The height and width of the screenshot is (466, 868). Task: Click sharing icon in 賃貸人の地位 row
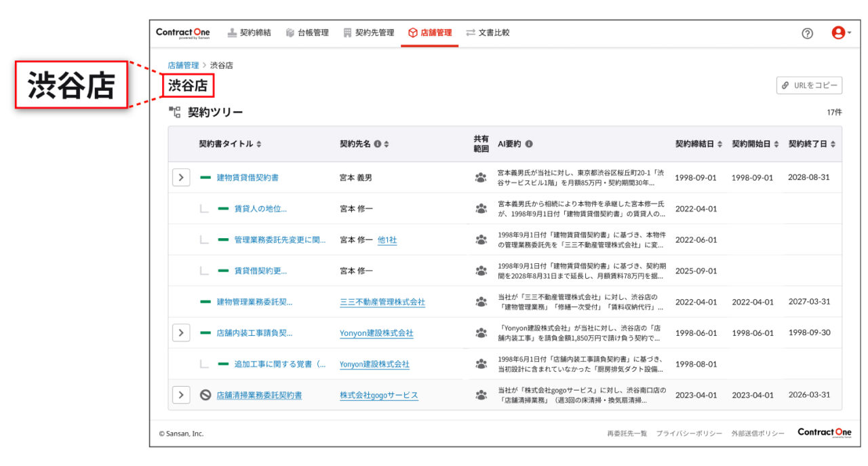coord(481,209)
